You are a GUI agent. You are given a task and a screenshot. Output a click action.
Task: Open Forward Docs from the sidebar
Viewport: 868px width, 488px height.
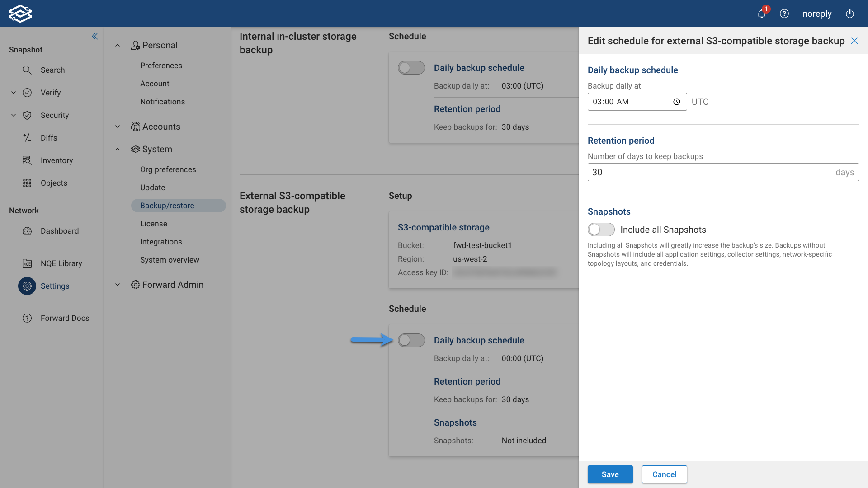coord(65,318)
